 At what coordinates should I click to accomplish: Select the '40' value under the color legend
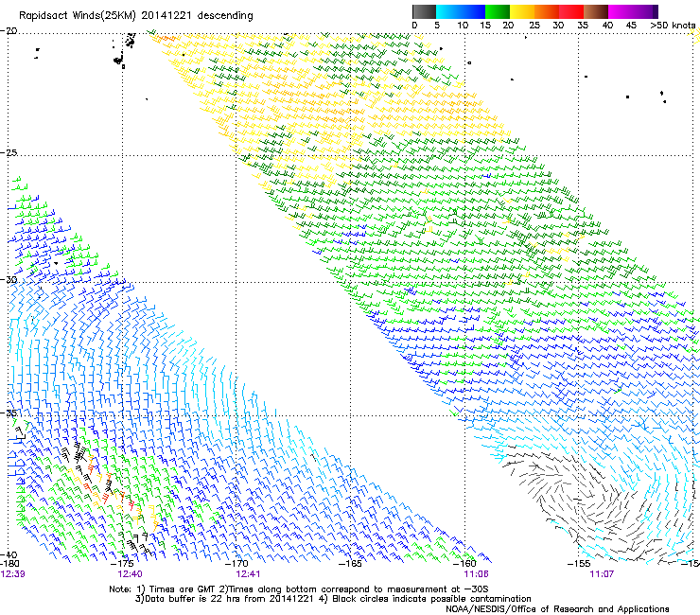click(607, 25)
